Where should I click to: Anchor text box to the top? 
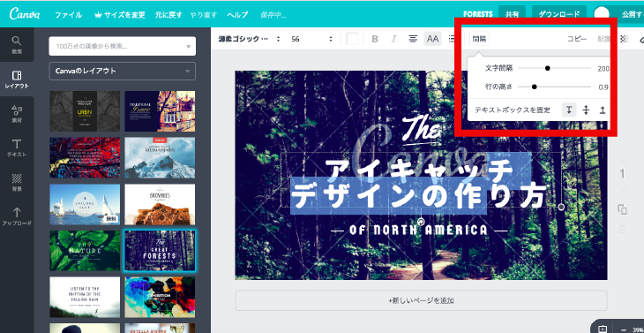pos(569,110)
